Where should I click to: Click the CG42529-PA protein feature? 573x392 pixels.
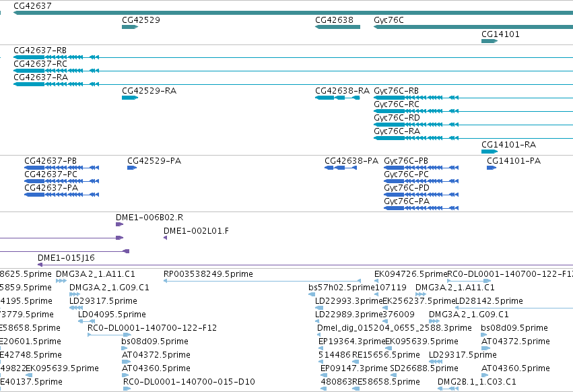point(132,168)
